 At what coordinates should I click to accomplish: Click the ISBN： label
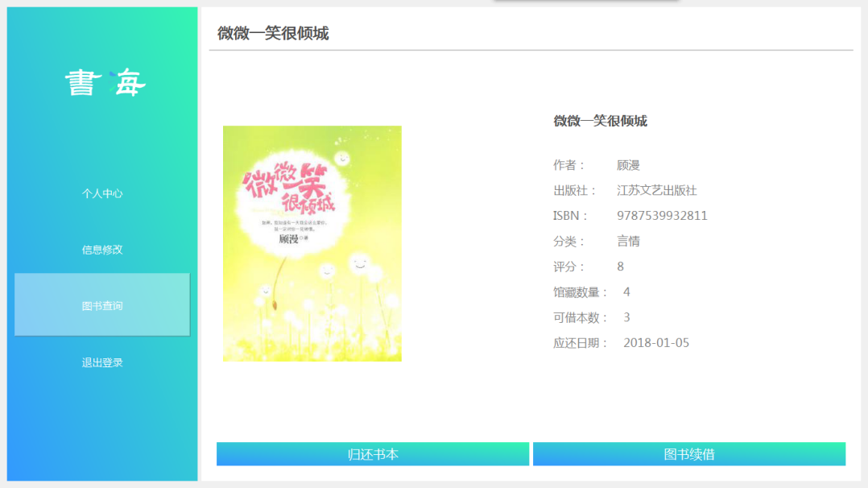570,216
